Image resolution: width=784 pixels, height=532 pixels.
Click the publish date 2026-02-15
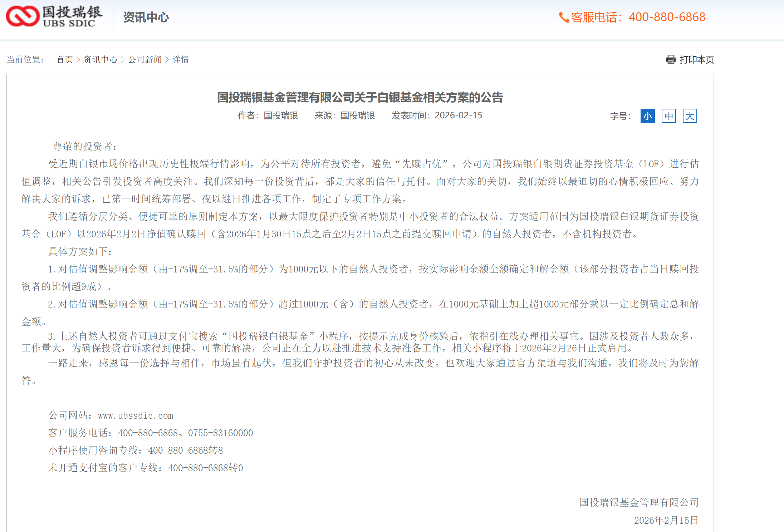(458, 115)
